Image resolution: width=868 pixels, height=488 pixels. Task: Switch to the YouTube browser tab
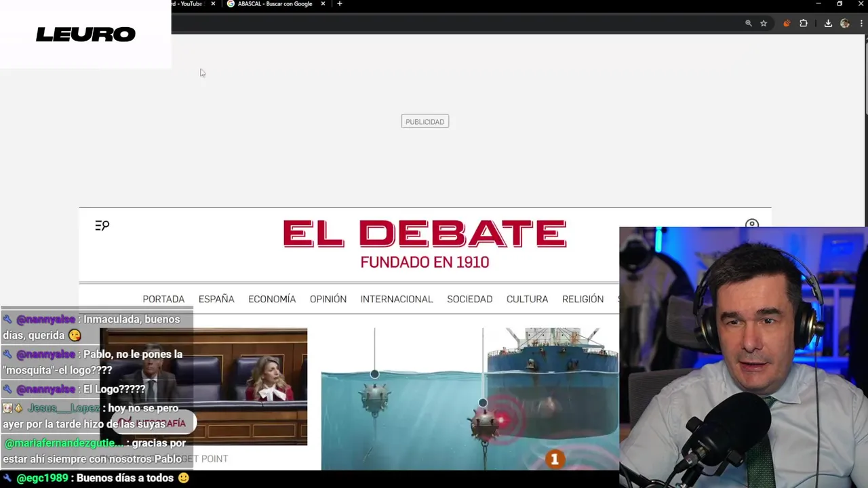point(189,4)
